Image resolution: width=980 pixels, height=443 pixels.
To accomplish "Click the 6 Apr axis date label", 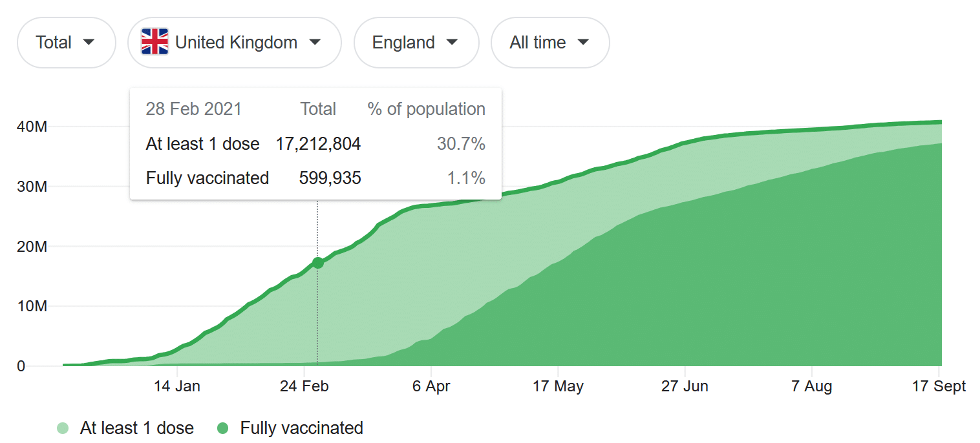I will 431,386.
